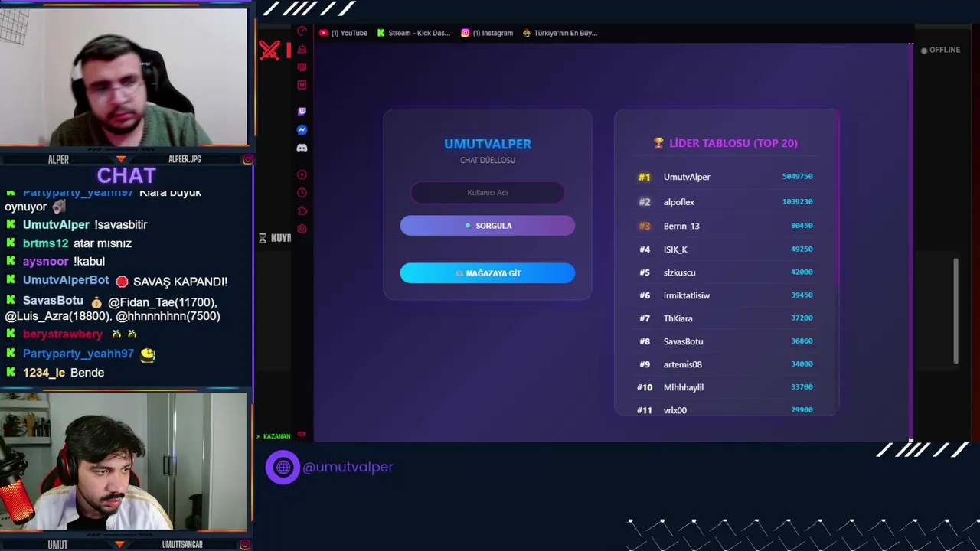Click the !savasbitir chat message
980x551 pixels.
[121, 225]
